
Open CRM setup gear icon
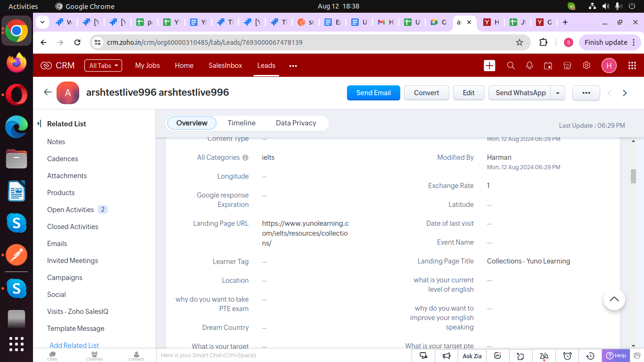[x=586, y=66]
